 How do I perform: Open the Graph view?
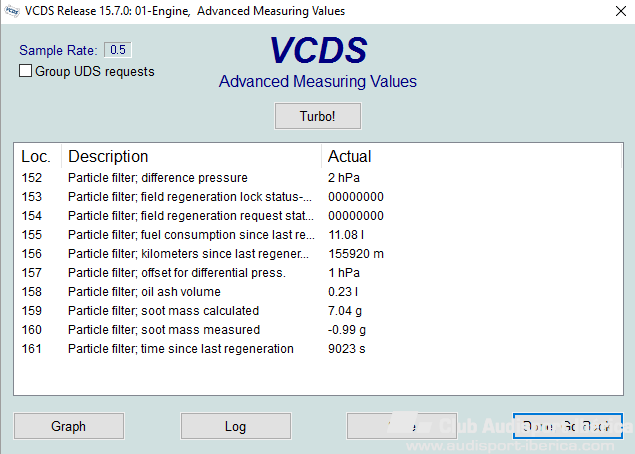pyautogui.click(x=69, y=426)
